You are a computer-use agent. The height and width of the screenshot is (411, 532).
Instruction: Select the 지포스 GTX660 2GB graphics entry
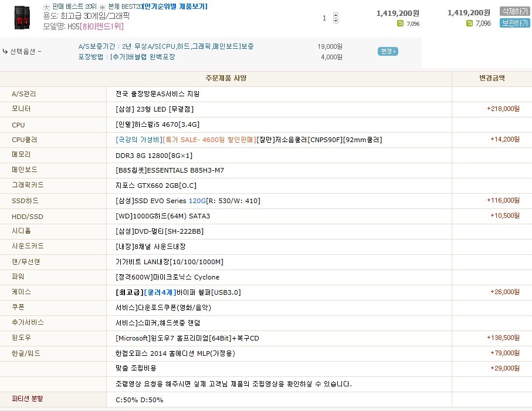click(156, 186)
